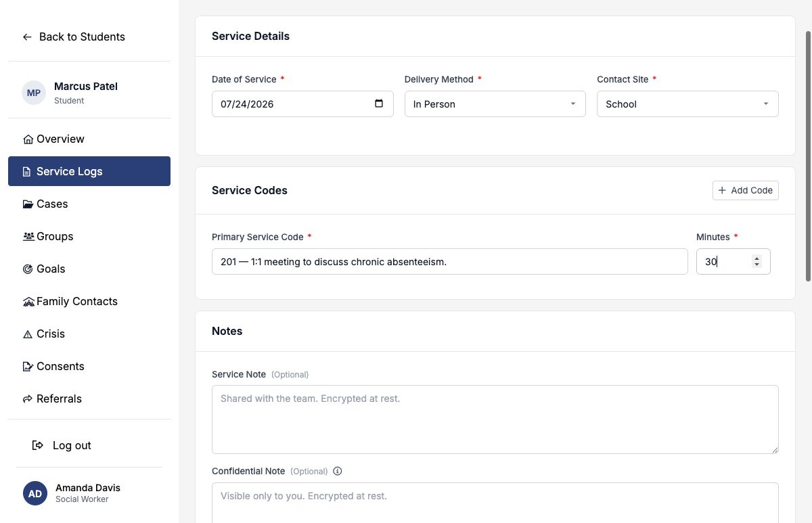Click the Cases folder icon
The height and width of the screenshot is (523, 812).
[x=28, y=204]
